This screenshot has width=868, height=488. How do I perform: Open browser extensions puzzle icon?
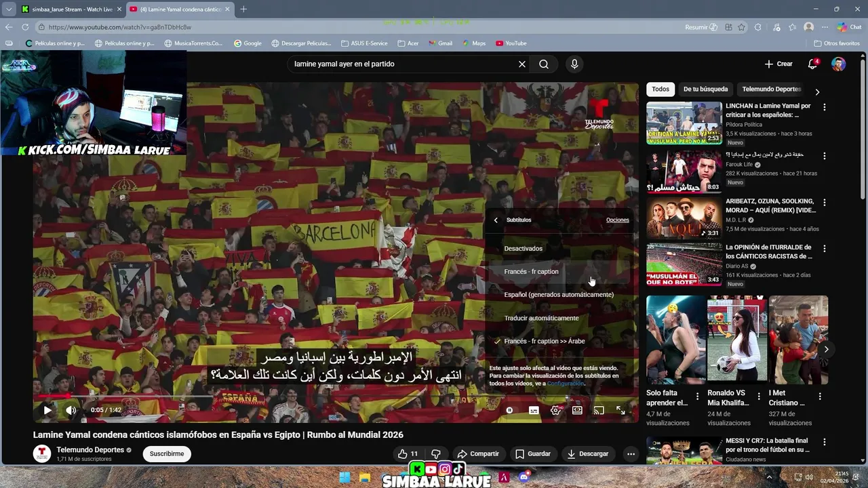(757, 27)
